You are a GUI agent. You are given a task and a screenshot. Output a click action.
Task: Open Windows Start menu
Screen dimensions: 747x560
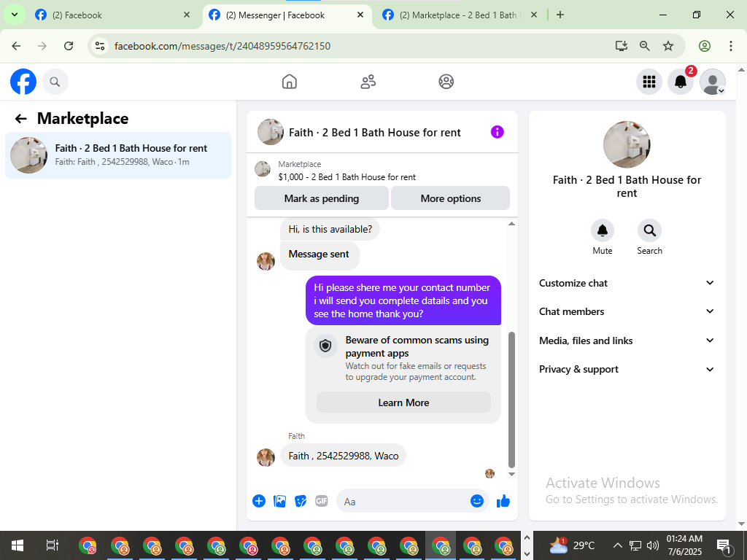click(x=18, y=545)
